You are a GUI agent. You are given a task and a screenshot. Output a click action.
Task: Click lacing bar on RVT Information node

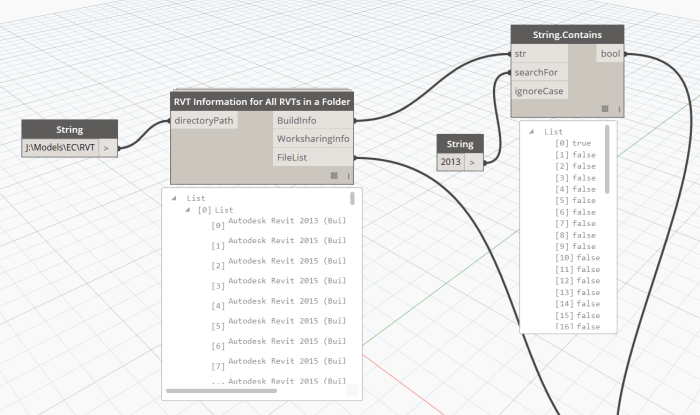347,177
